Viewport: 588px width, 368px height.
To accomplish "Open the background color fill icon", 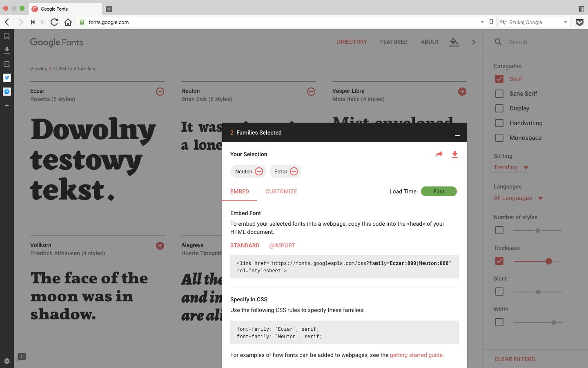I will 454,42.
